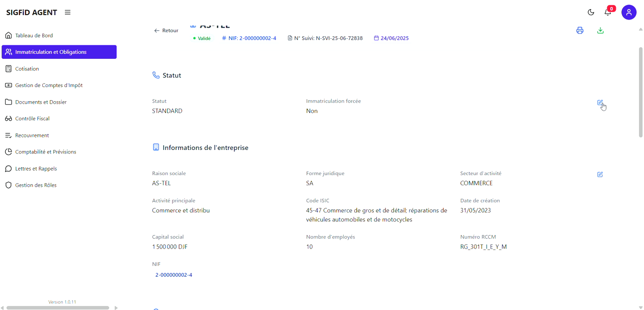Open Tableau de Bord menu
This screenshot has width=644, height=310.
click(34, 36)
